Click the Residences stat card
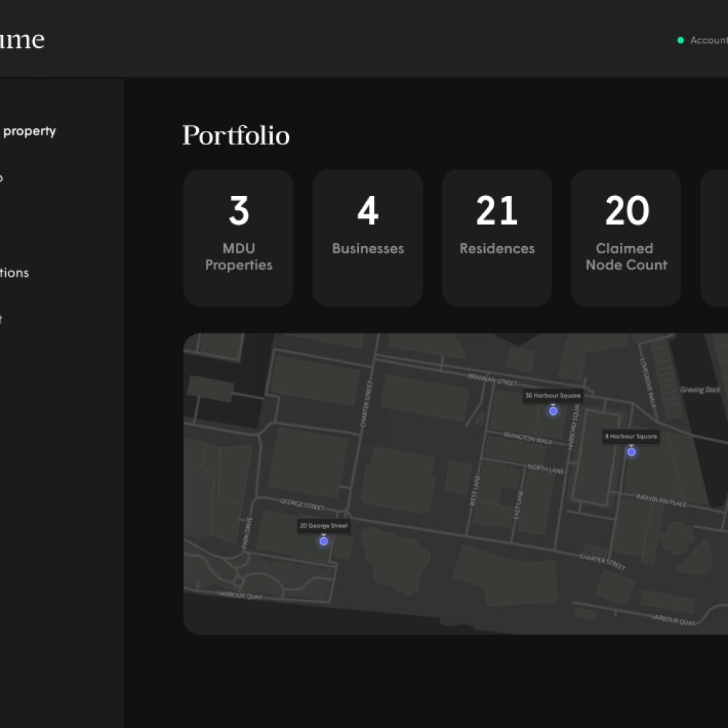Viewport: 728px width, 728px height. (x=496, y=237)
